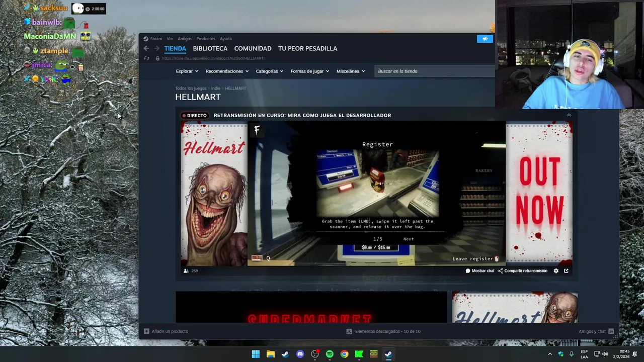The width and height of the screenshot is (644, 362).
Task: Open the Kick app in the taskbar
Action: click(359, 354)
